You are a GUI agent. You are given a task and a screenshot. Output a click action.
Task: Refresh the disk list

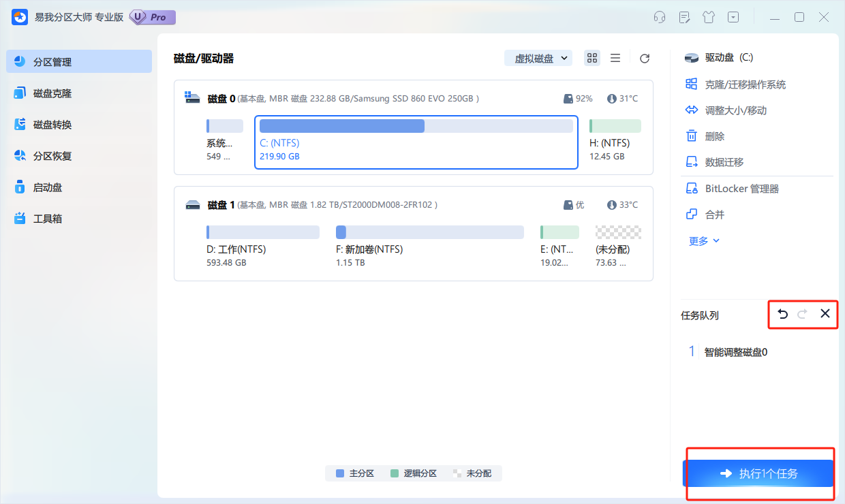pyautogui.click(x=645, y=59)
